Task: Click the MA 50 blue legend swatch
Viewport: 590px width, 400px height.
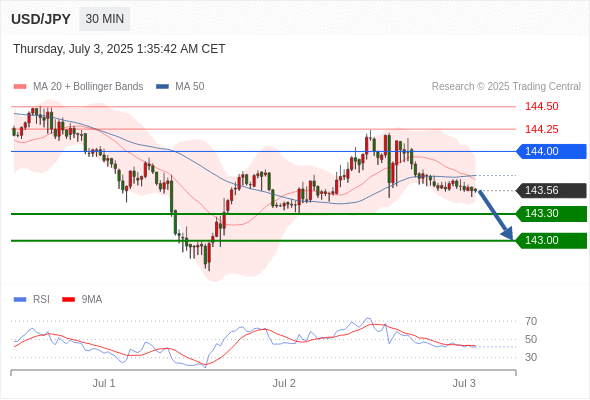Action: point(162,87)
